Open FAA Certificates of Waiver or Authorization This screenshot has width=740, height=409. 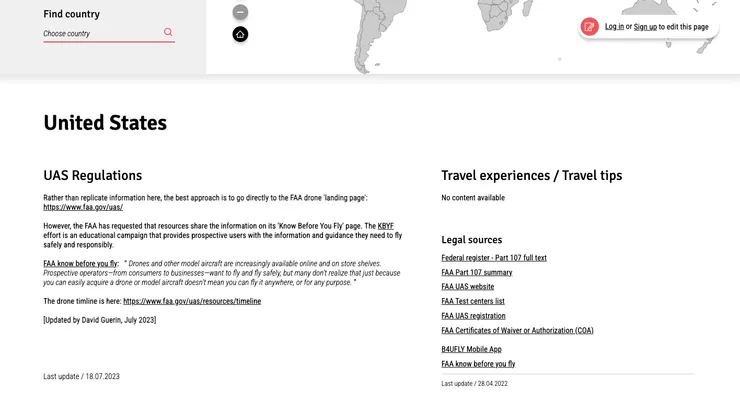coord(517,330)
